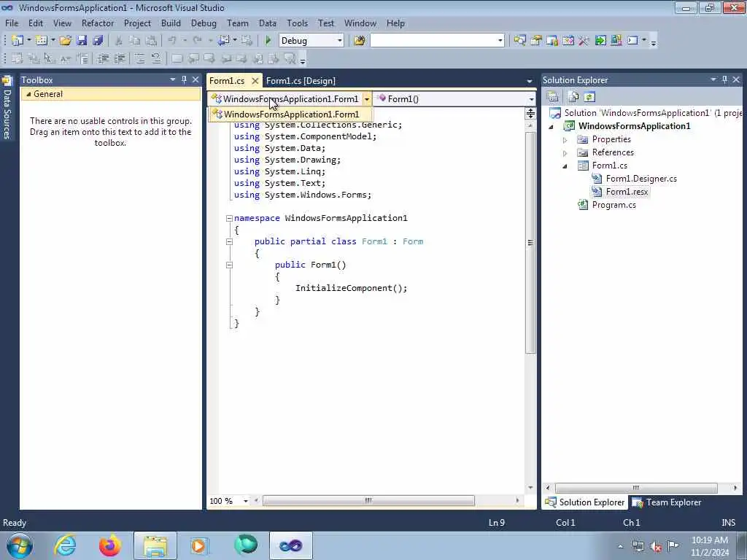
Task: Click the New Project toolbar icon
Action: coord(18,41)
